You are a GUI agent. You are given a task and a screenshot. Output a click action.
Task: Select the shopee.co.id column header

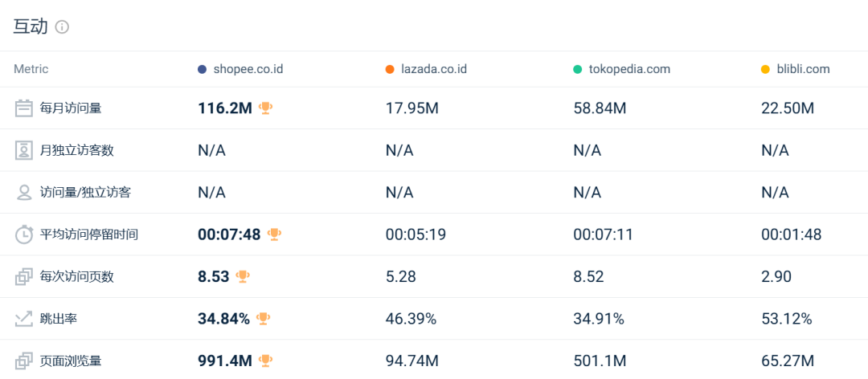[248, 69]
